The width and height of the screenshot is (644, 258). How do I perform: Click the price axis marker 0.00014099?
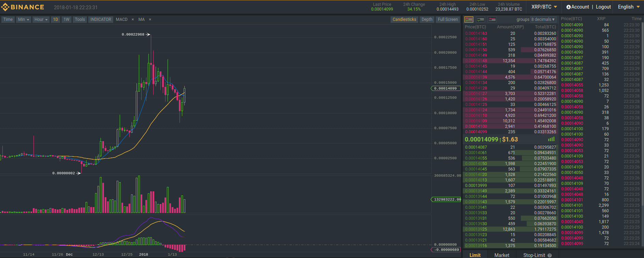[x=446, y=89]
